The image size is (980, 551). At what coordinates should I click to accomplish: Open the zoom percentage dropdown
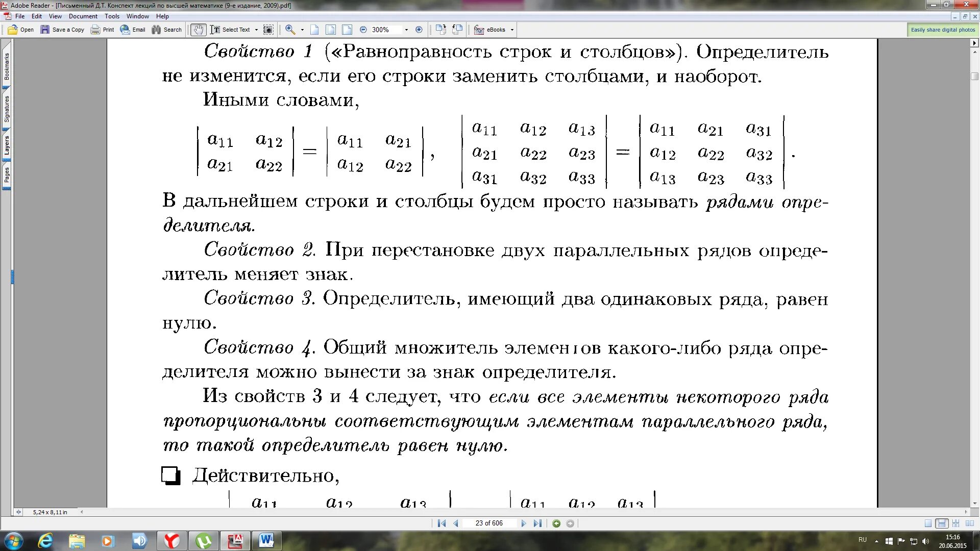[x=406, y=30]
